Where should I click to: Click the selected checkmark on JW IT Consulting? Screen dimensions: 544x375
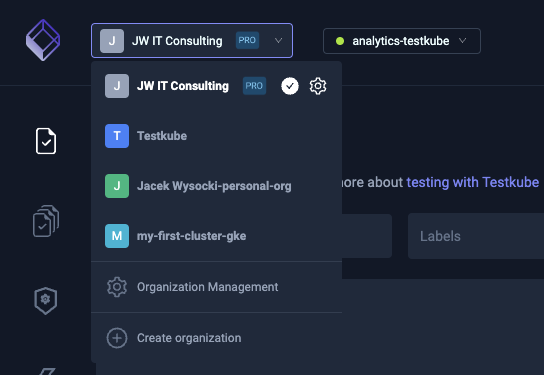[x=290, y=86]
